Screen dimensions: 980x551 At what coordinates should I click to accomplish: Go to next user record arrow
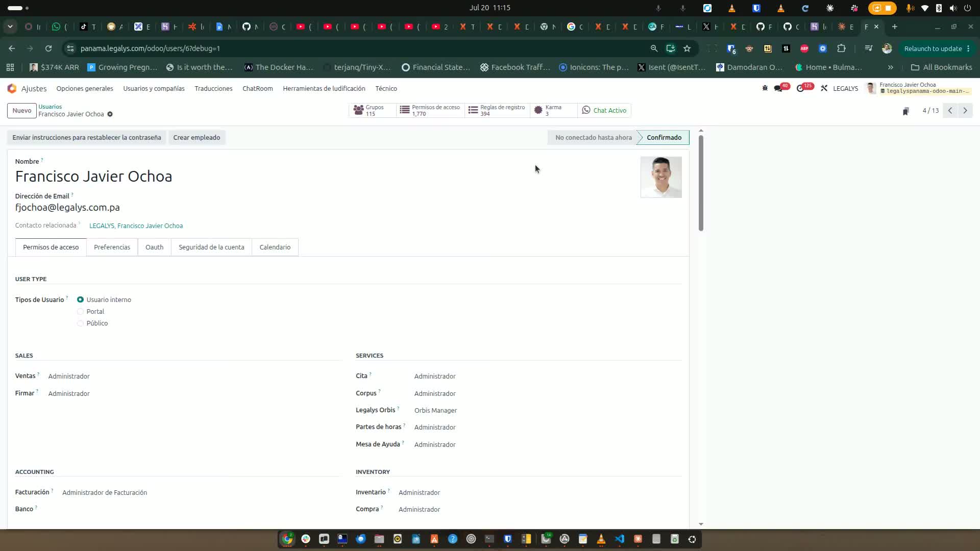[x=965, y=110]
